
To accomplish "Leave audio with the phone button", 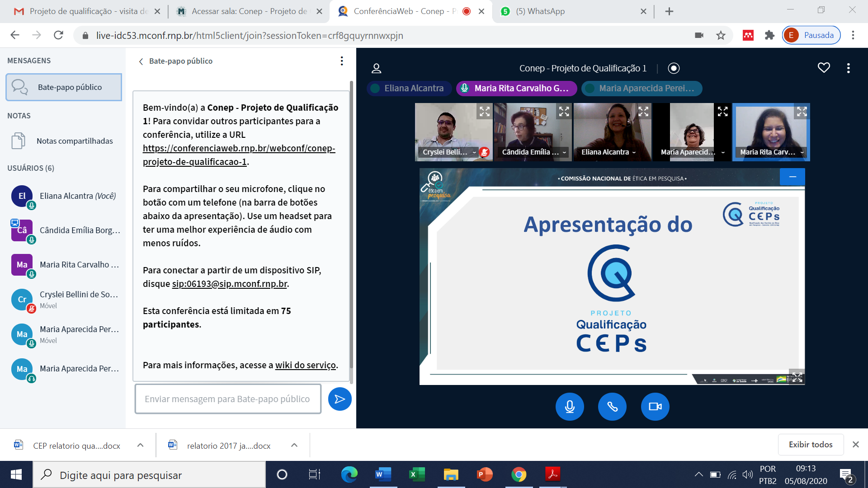I will tap(612, 407).
